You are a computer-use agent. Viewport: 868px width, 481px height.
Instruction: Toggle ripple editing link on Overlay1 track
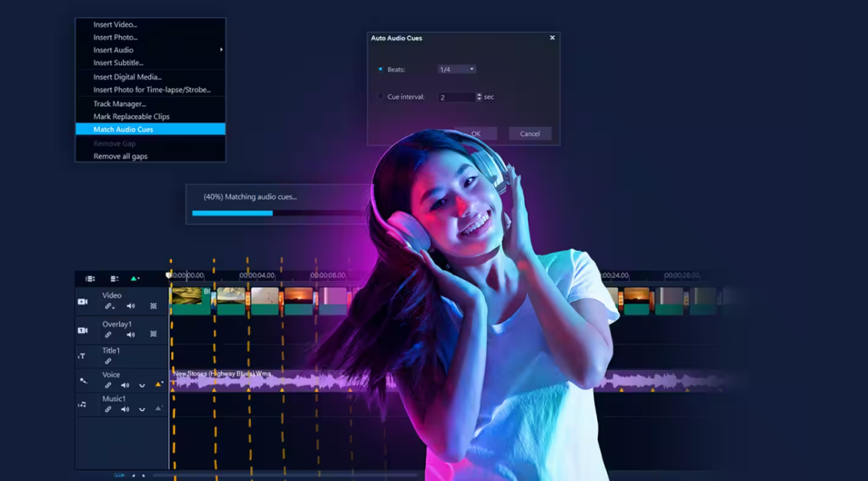click(108, 335)
